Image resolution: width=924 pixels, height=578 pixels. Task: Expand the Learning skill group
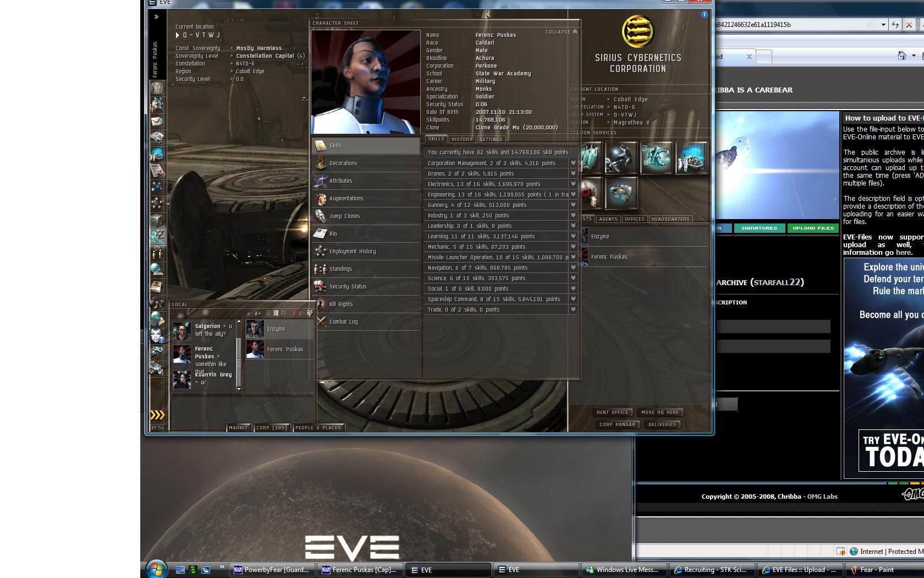point(573,236)
